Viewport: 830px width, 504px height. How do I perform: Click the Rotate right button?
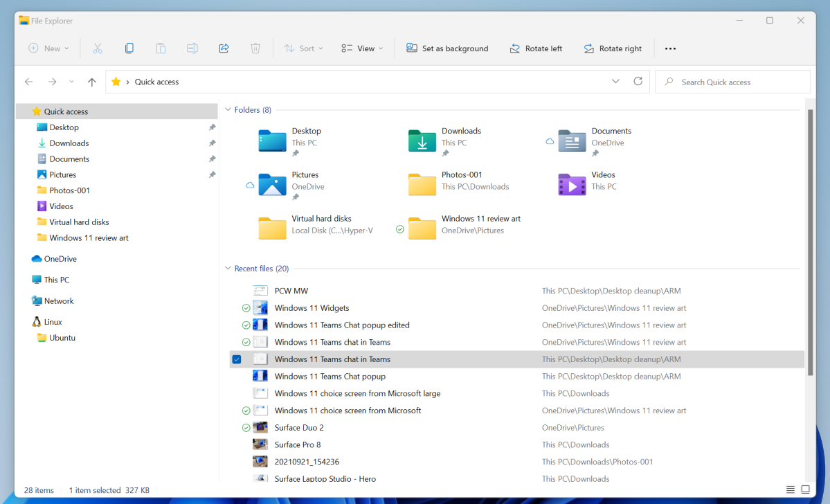tap(613, 48)
